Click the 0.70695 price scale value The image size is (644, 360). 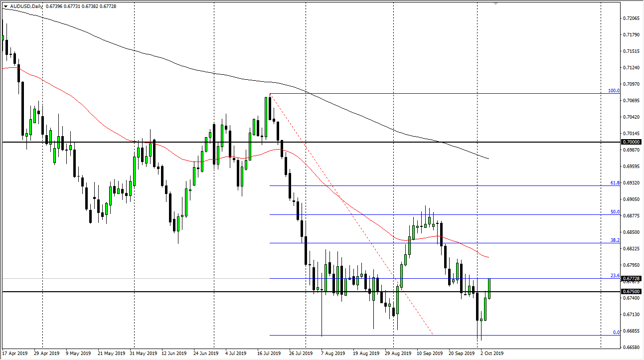631,101
